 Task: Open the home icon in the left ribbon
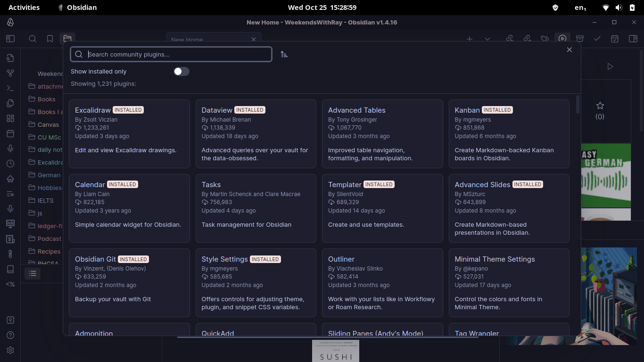coord(10,179)
